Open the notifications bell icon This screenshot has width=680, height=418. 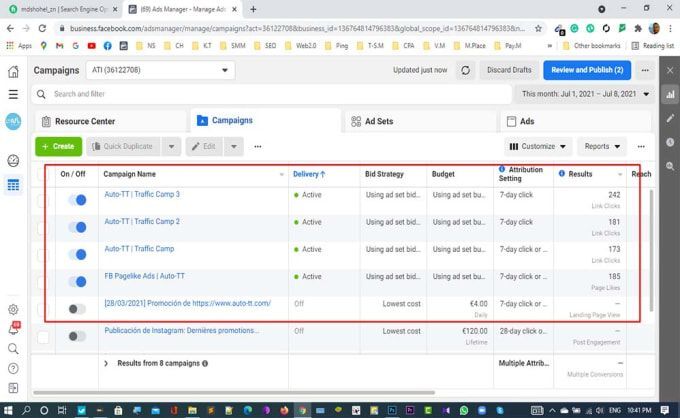click(x=13, y=328)
